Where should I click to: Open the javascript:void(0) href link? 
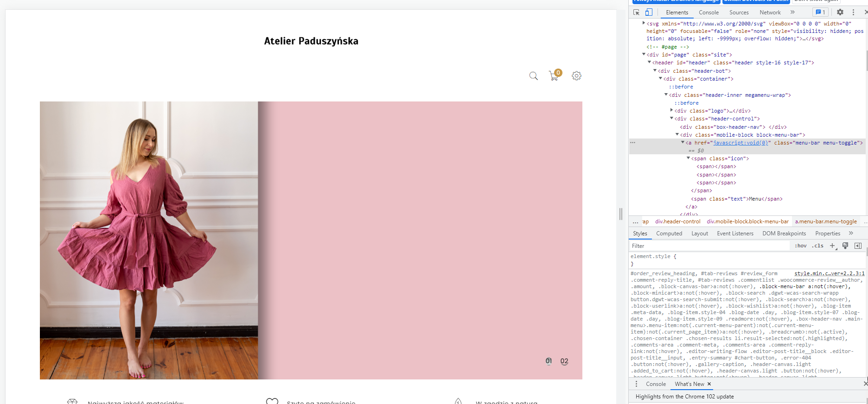pos(740,143)
